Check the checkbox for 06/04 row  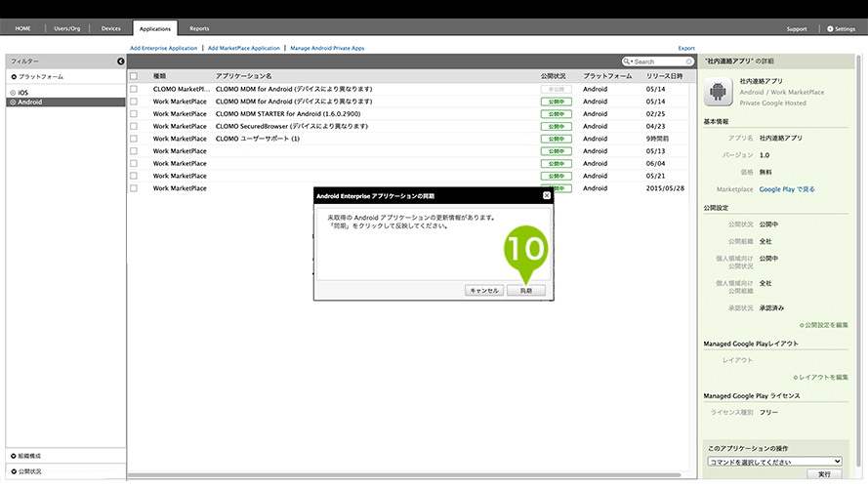click(x=134, y=163)
